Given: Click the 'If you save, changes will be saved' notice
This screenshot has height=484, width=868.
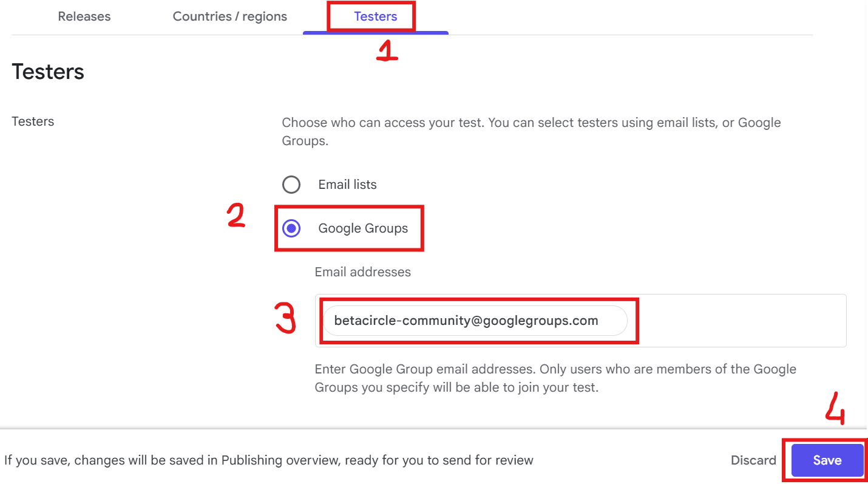Looking at the screenshot, I should click(269, 460).
